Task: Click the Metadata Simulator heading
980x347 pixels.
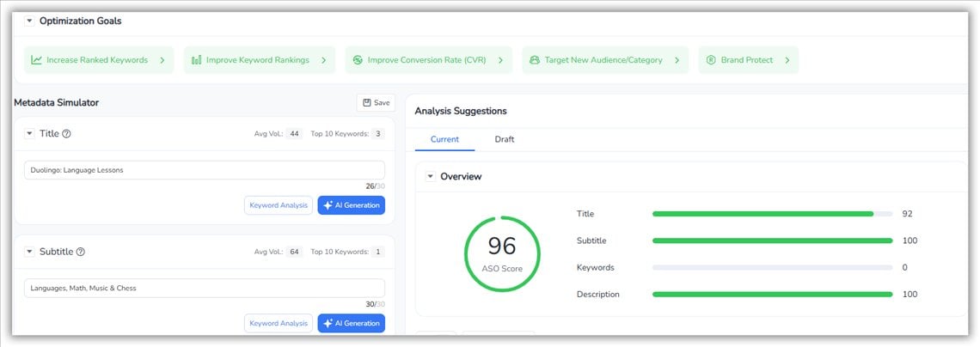Action: click(x=56, y=102)
